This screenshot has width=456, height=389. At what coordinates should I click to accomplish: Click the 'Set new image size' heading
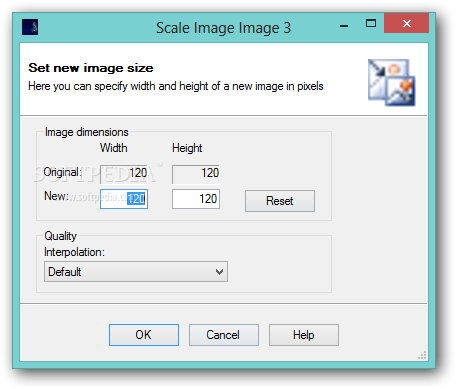click(91, 68)
